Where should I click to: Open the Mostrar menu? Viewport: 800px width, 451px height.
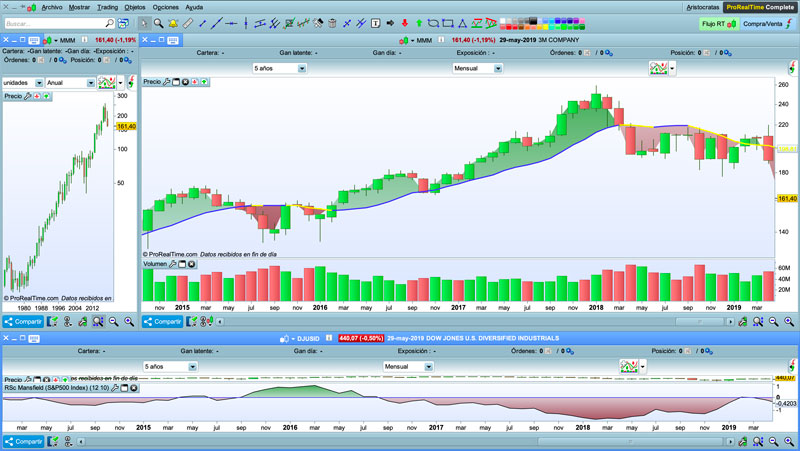(79, 7)
